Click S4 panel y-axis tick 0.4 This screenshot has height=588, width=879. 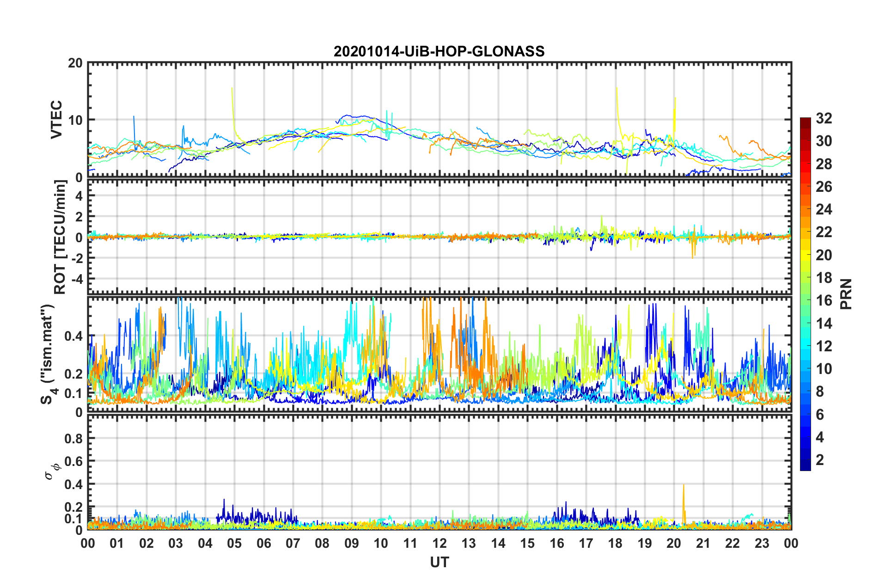pyautogui.click(x=74, y=336)
